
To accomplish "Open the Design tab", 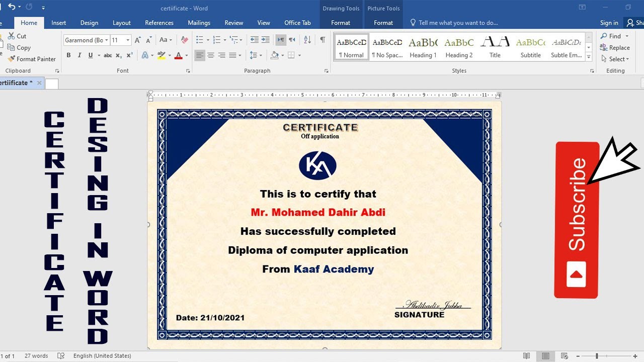I will coord(89,23).
